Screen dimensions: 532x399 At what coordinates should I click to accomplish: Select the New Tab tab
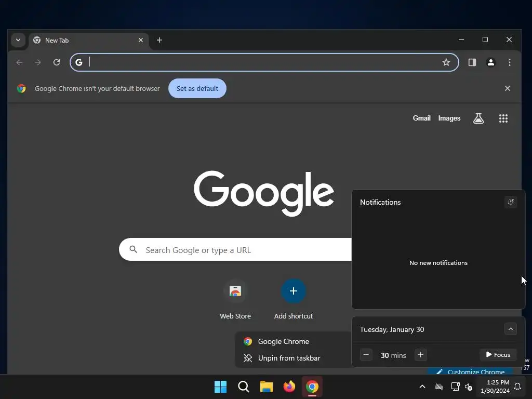pyautogui.click(x=89, y=41)
